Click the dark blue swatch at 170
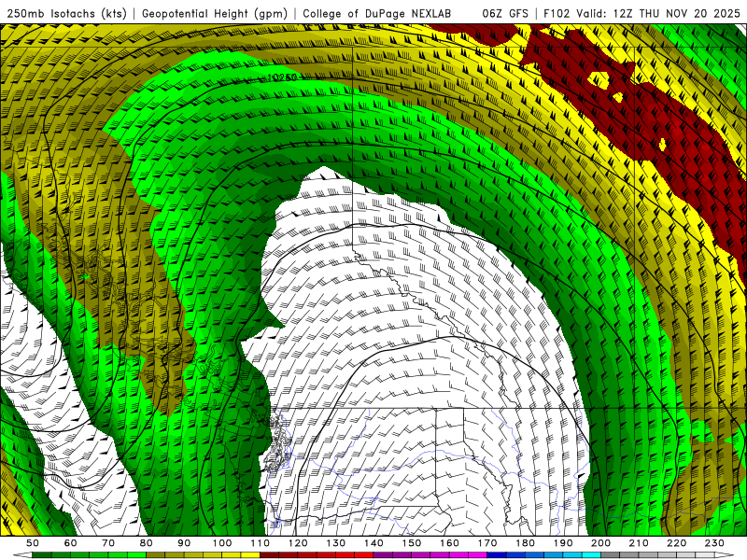 tap(497, 555)
